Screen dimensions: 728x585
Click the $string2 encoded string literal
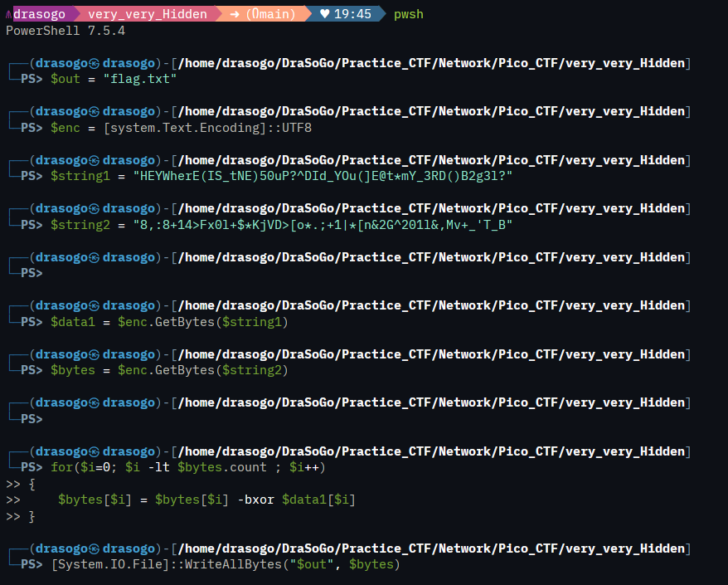click(323, 225)
